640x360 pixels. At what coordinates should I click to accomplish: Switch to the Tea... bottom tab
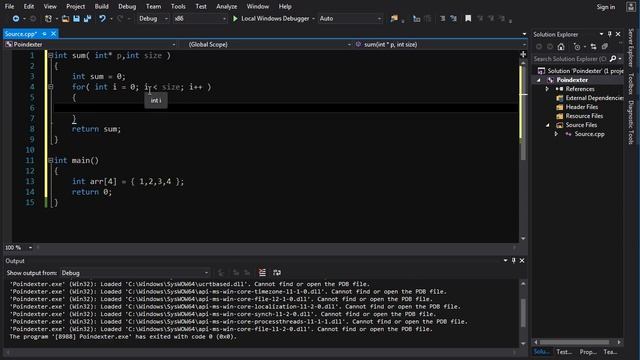click(x=611, y=352)
